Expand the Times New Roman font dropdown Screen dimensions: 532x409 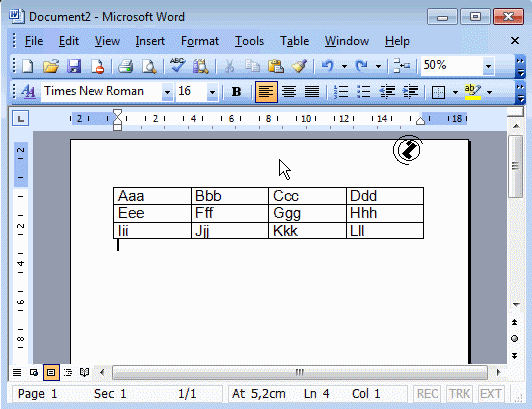point(167,92)
